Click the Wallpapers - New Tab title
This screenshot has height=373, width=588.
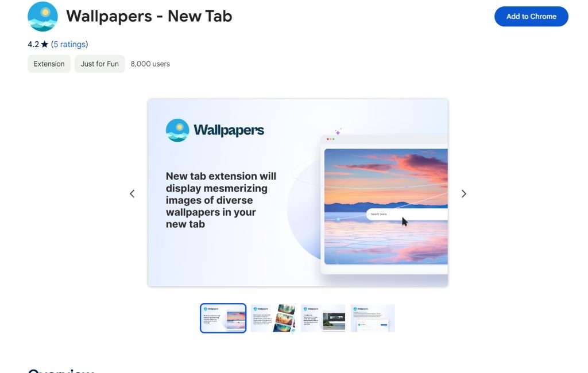pos(149,16)
